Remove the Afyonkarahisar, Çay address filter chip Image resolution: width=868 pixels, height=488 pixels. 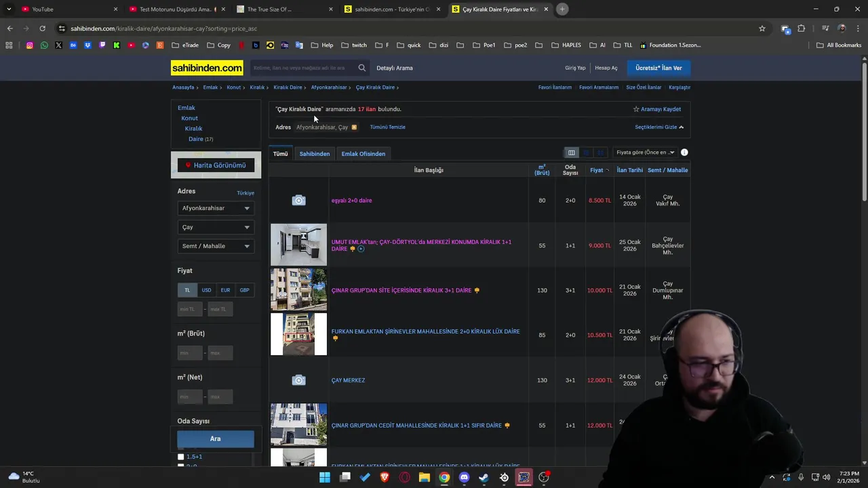click(354, 127)
